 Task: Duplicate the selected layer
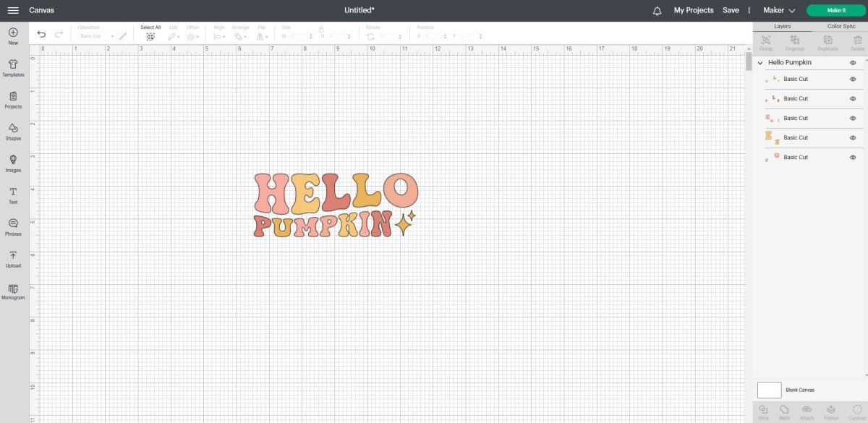[x=827, y=43]
